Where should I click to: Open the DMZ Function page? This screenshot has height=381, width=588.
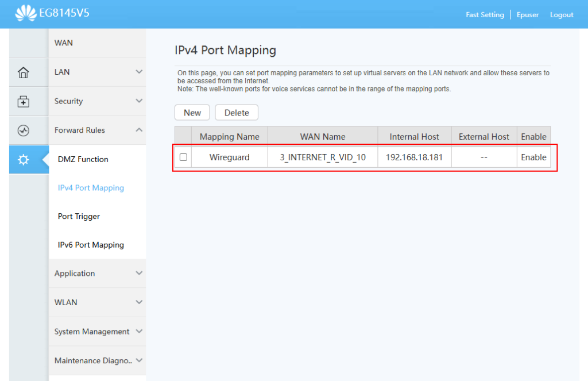point(83,159)
